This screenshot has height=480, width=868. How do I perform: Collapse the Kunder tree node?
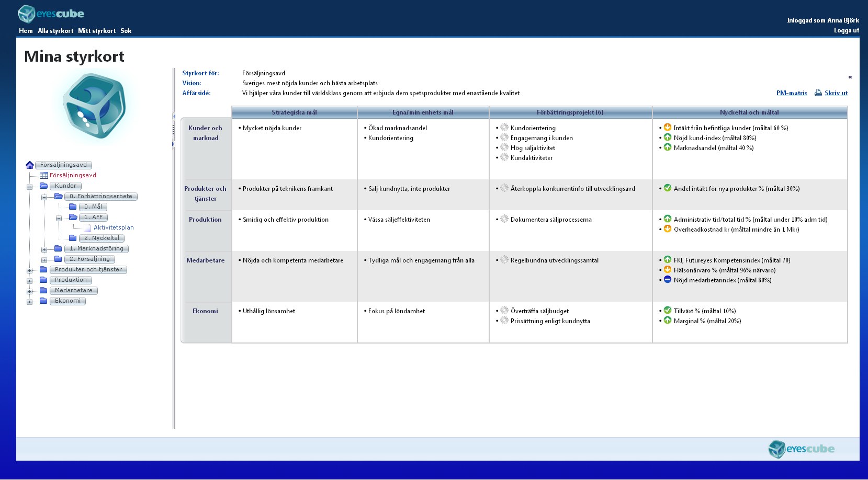coord(29,187)
